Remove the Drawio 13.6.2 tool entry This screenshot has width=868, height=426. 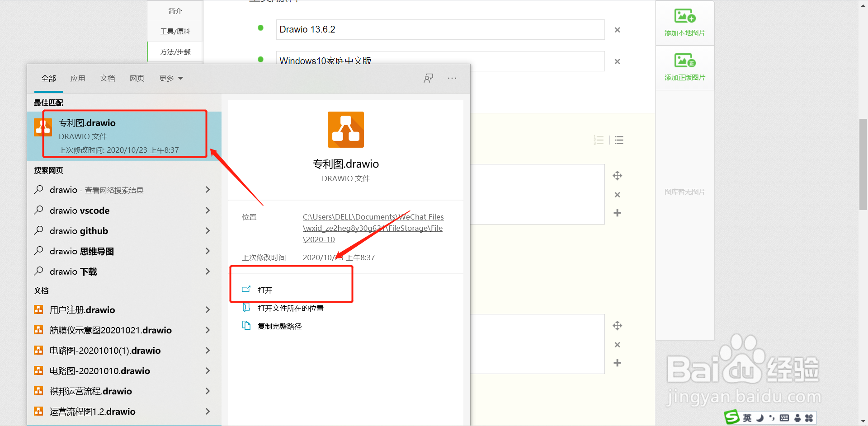point(617,30)
